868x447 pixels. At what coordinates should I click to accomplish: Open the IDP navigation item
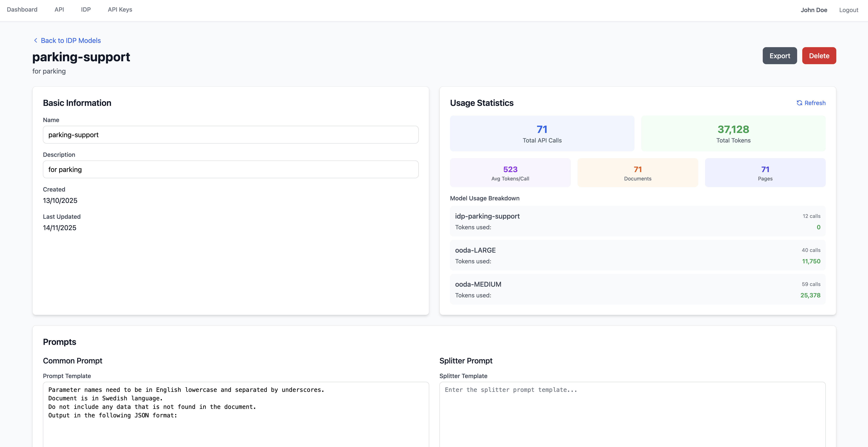[86, 9]
